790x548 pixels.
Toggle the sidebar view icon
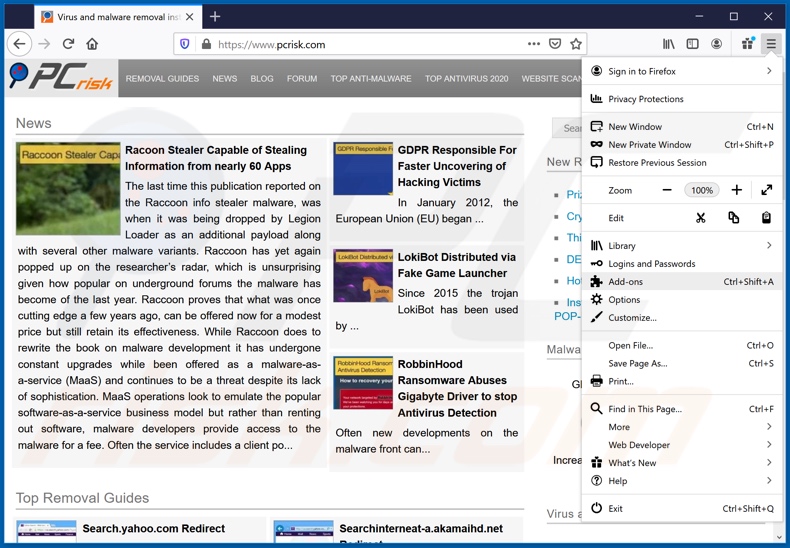pos(693,44)
